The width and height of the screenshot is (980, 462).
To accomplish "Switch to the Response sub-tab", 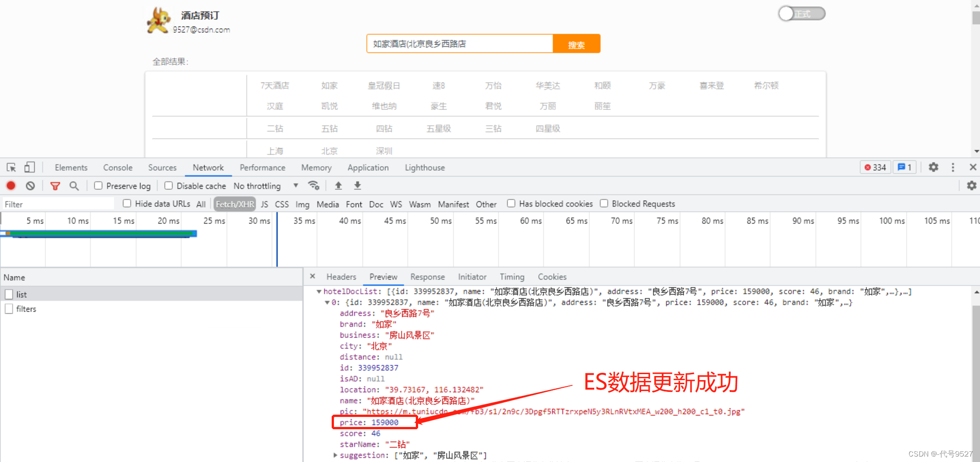I will pyautogui.click(x=427, y=277).
